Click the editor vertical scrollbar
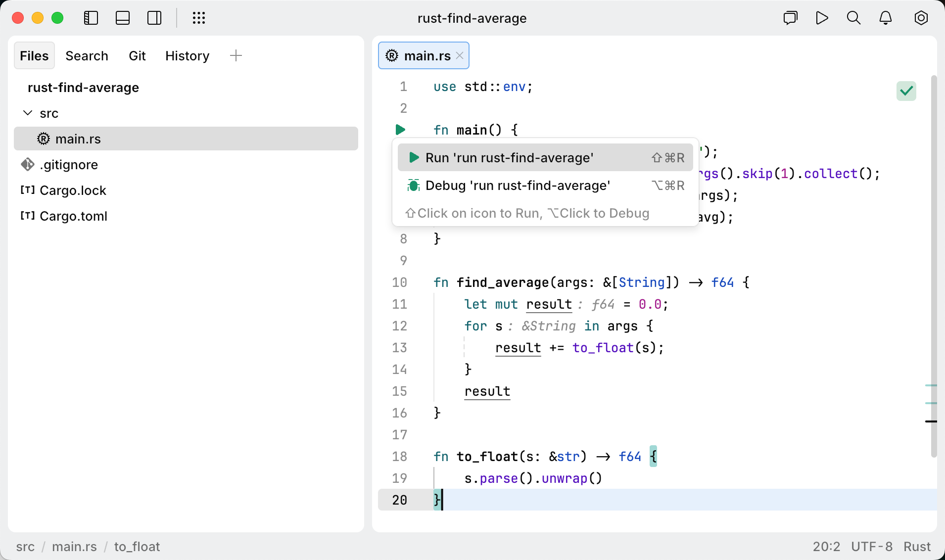 (x=934, y=267)
